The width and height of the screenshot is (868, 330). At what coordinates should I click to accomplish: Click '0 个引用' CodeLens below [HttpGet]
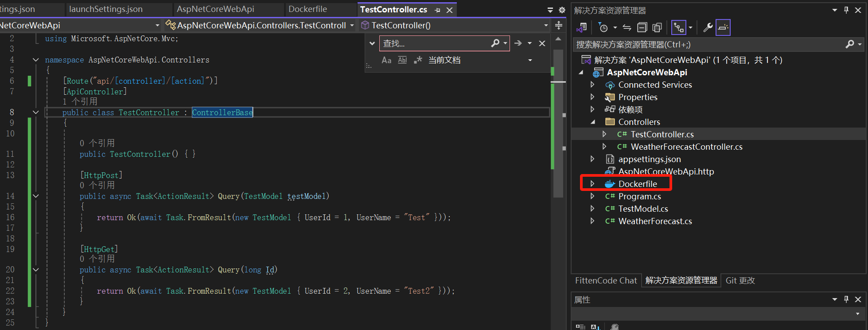(97, 259)
